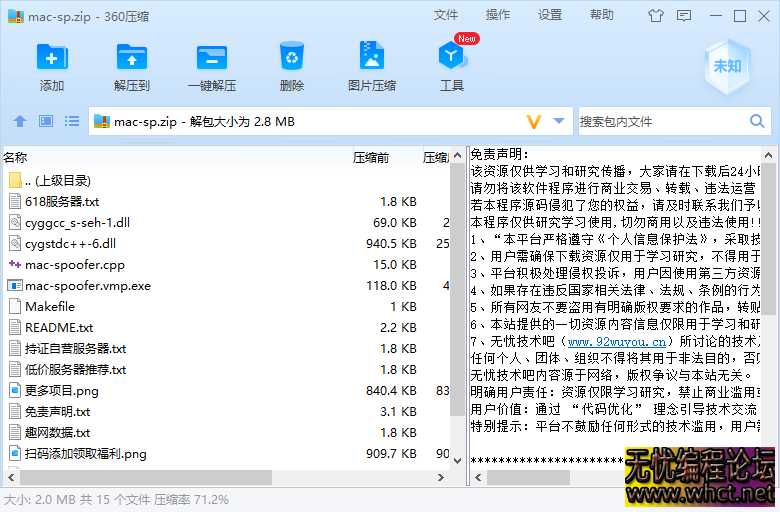Switch to icon view mode
780x512 pixels.
point(45,121)
